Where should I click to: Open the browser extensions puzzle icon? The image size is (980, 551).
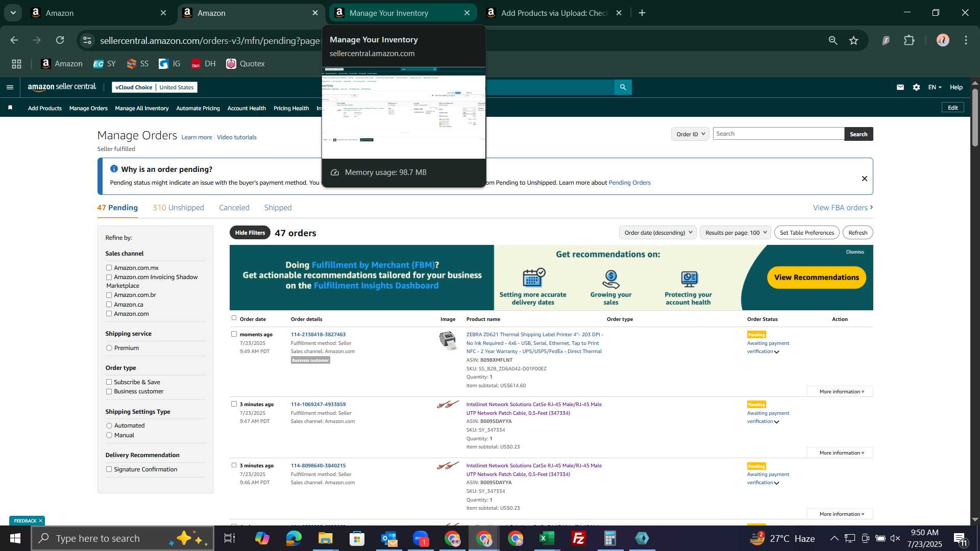tap(909, 40)
